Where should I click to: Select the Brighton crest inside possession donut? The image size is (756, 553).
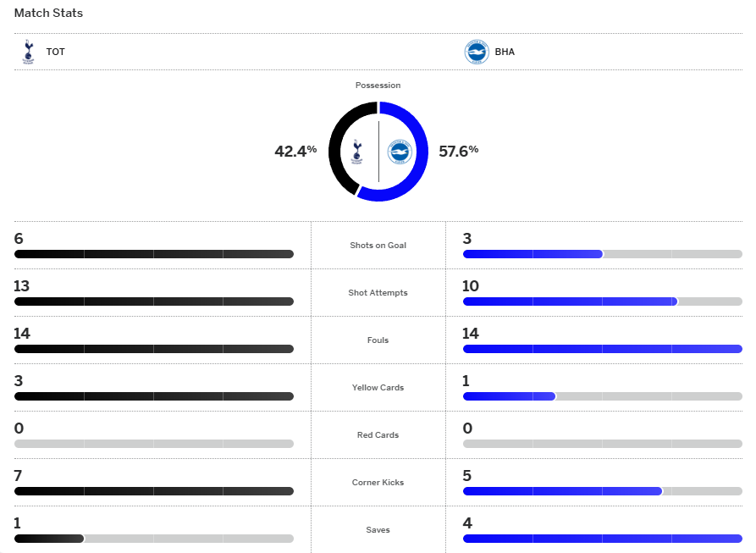(399, 152)
